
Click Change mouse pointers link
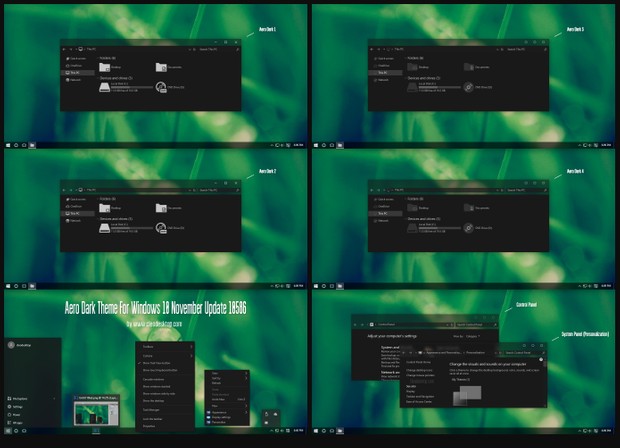click(420, 375)
